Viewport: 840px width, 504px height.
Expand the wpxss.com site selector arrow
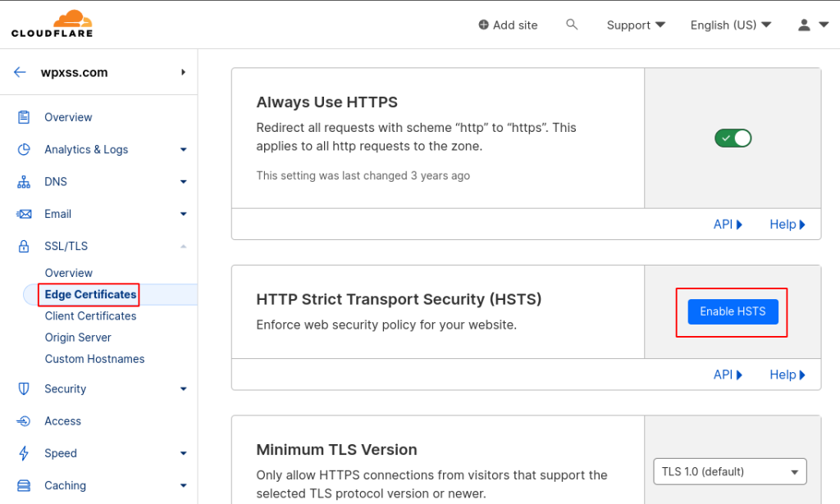click(183, 72)
